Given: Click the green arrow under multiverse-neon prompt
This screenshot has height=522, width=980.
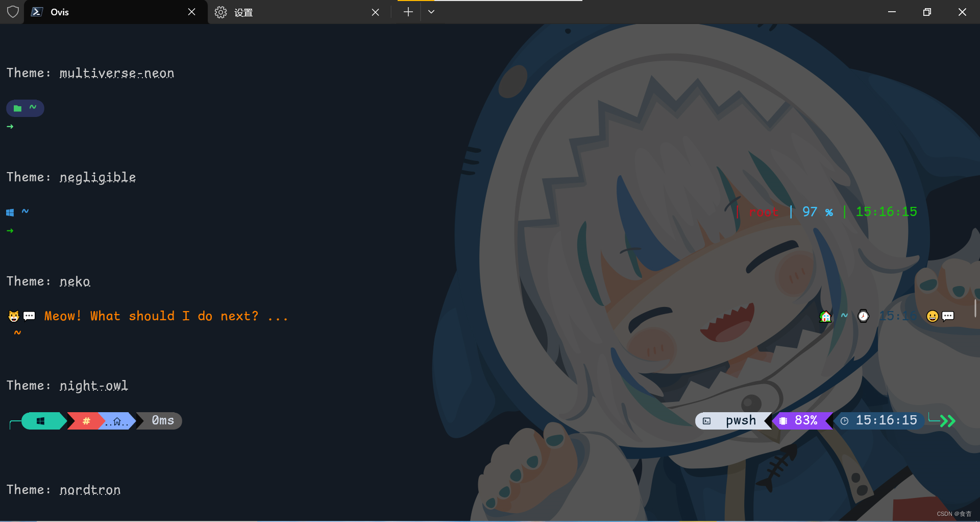Looking at the screenshot, I should pyautogui.click(x=10, y=127).
